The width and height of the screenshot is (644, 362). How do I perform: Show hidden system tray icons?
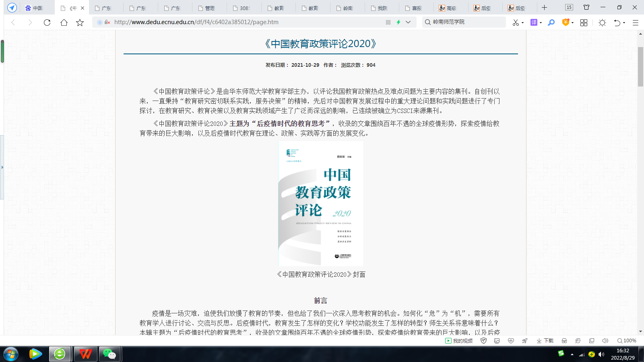(572, 354)
